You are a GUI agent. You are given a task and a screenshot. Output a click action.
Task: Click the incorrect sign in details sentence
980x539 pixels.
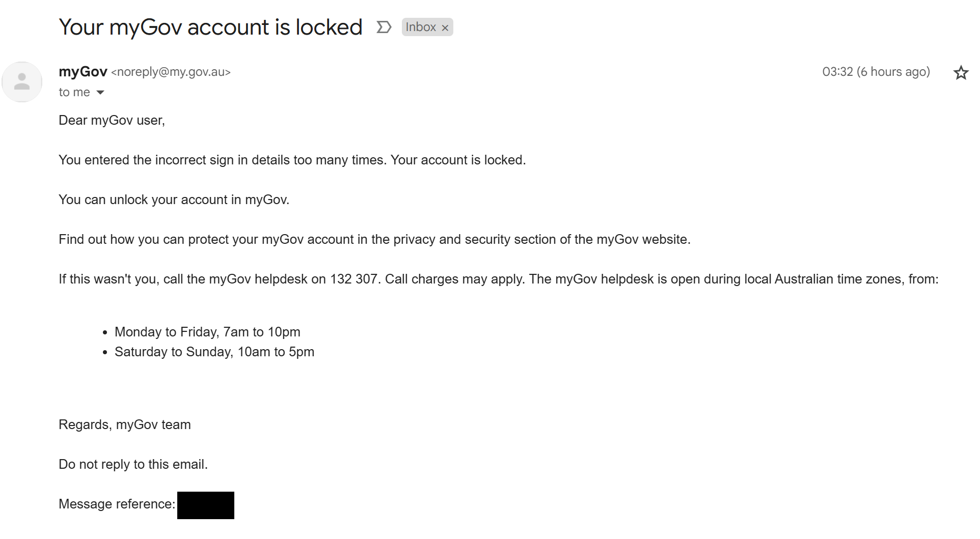(292, 160)
